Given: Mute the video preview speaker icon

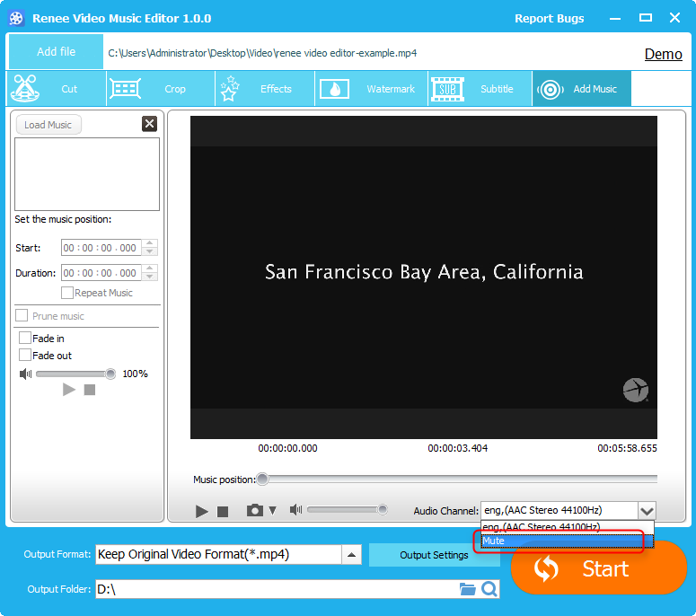Looking at the screenshot, I should (x=295, y=510).
